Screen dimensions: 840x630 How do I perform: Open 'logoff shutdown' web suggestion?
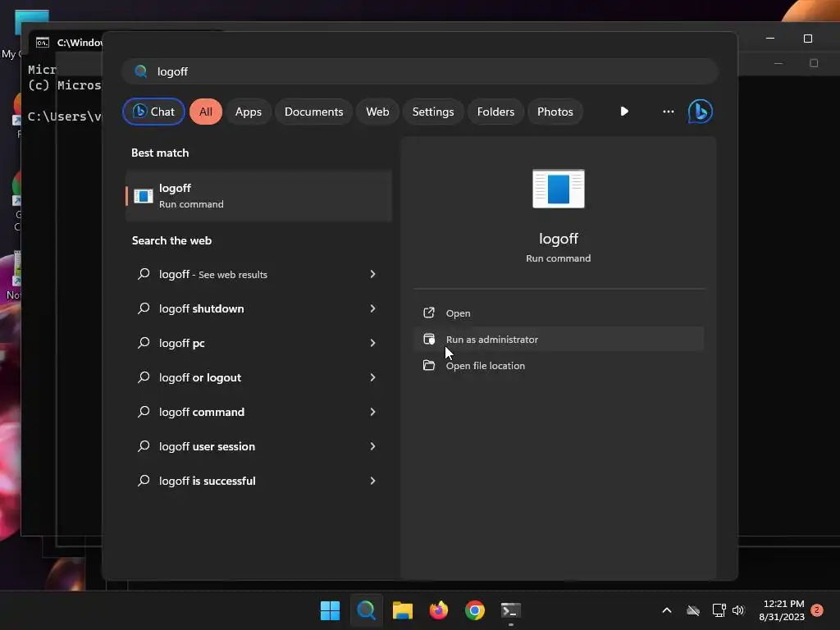tap(258, 308)
